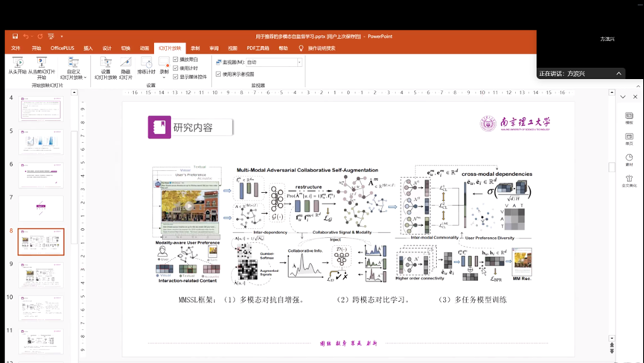The image size is (644, 363).
Task: Start slideshow from current slide
Action: (x=41, y=64)
